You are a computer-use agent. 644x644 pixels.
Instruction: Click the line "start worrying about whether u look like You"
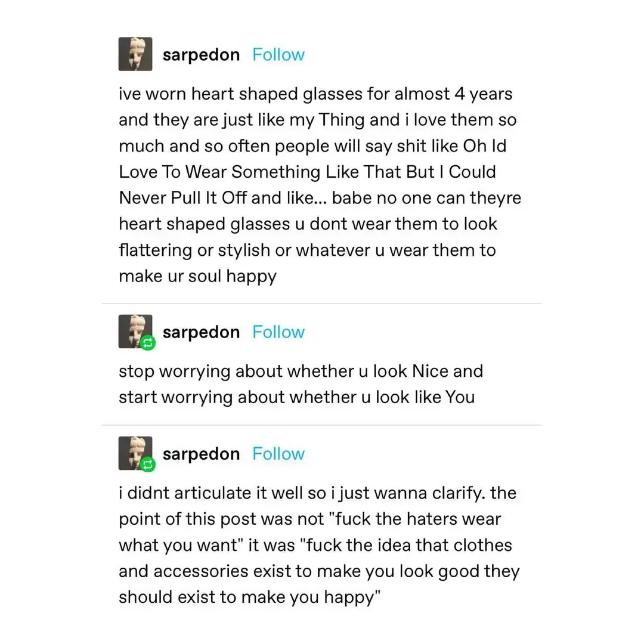[x=296, y=397]
